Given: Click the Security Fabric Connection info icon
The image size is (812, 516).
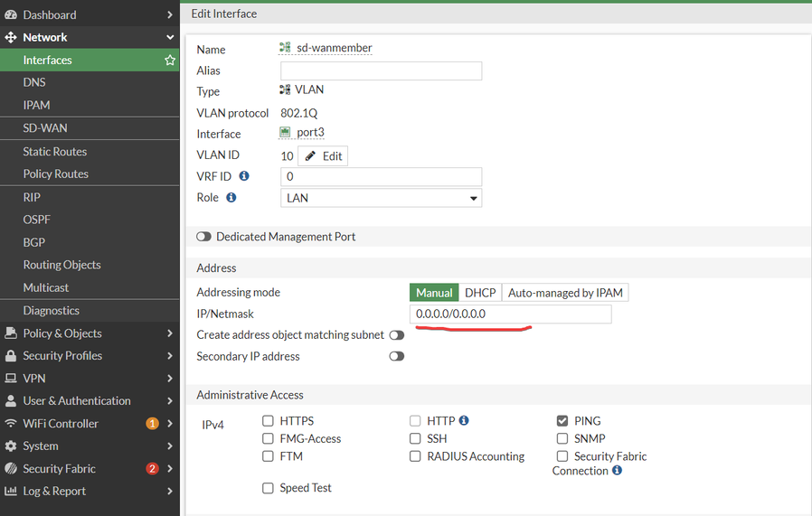Looking at the screenshot, I should point(618,471).
